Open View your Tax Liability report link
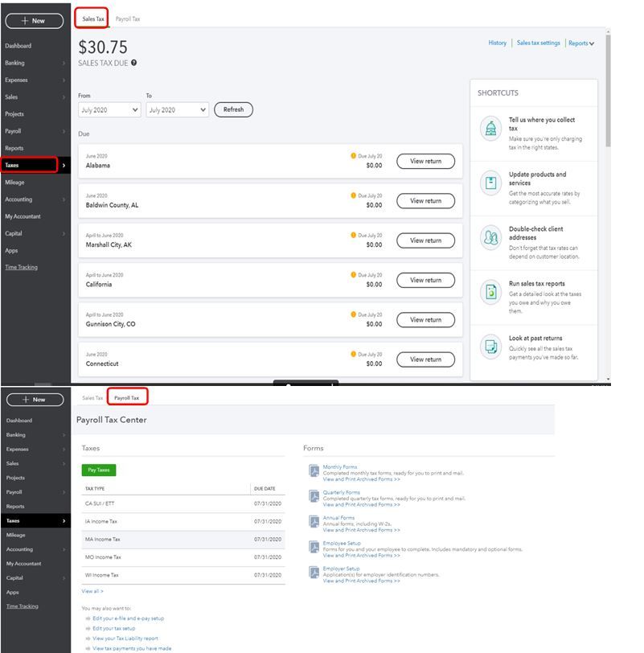Viewport: 644px width, 653px height. pos(125,639)
